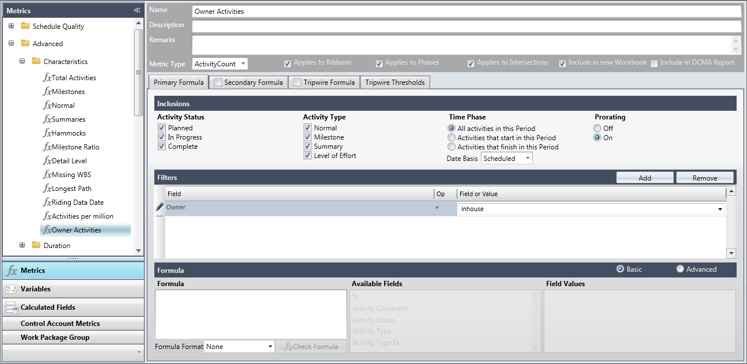Viewport: 747px width, 364px height.
Task: Click the Metrics fx icon in navigation pane
Action: coord(11,271)
